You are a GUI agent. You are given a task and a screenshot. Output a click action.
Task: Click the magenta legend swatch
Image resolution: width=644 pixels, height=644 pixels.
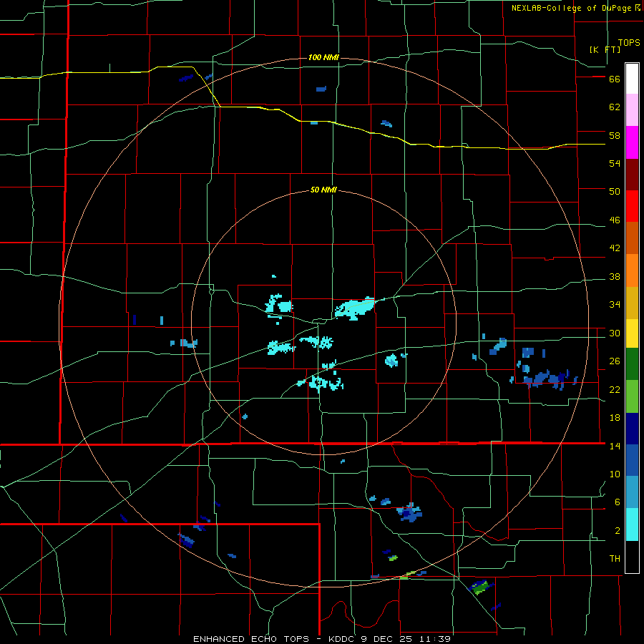click(632, 142)
